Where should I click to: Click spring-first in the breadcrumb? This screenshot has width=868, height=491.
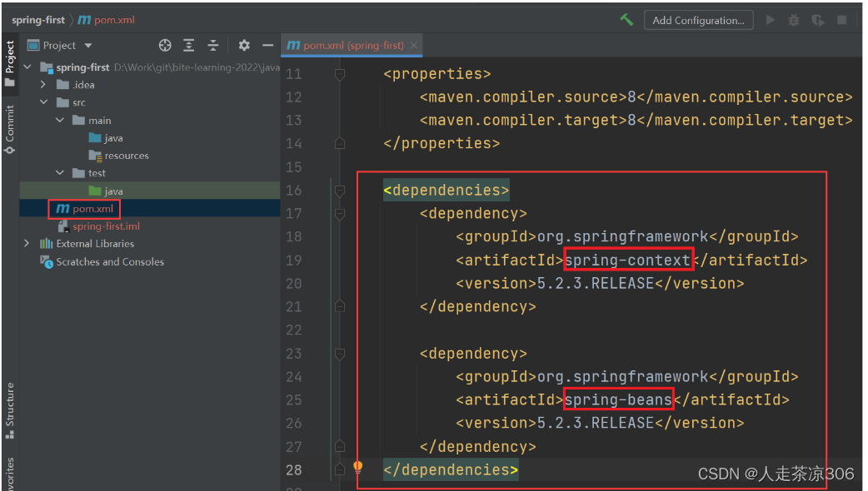[x=38, y=20]
